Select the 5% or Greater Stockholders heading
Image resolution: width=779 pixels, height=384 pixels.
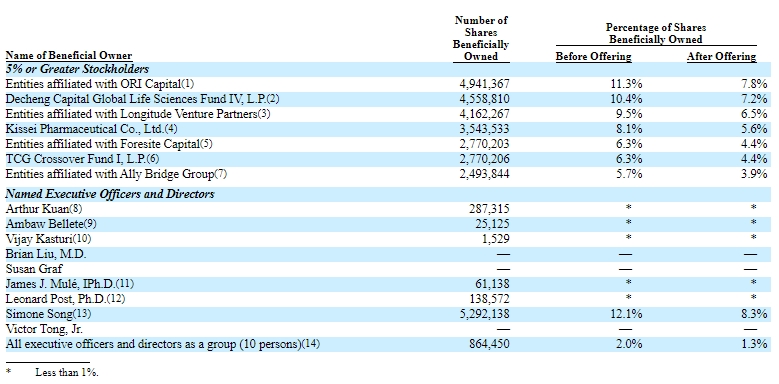(77, 69)
